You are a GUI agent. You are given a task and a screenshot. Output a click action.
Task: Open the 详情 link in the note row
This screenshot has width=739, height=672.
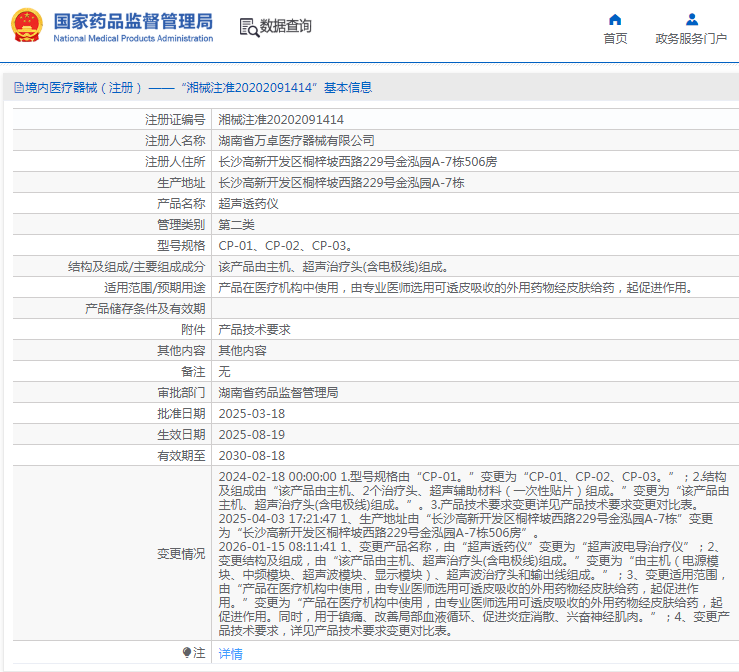tap(230, 654)
